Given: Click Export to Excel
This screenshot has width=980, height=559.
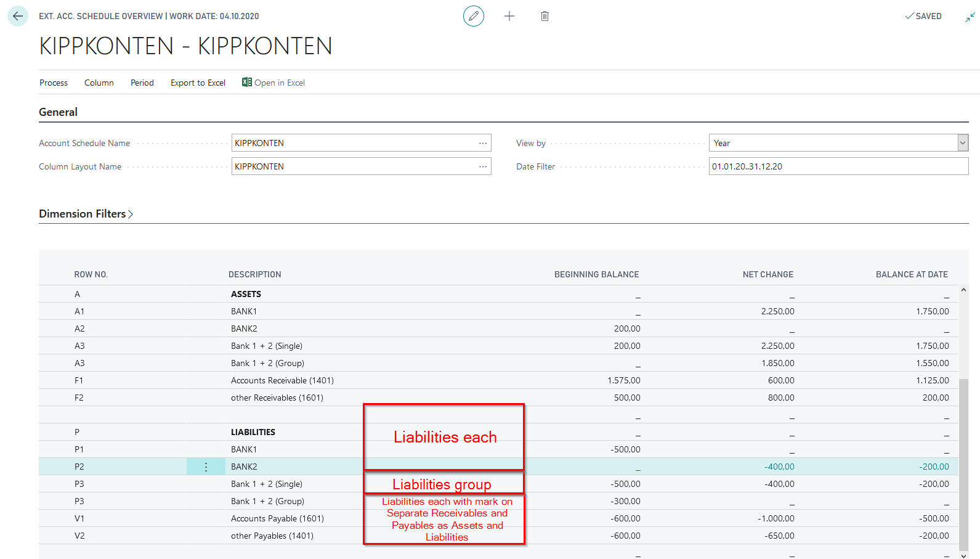Looking at the screenshot, I should pyautogui.click(x=198, y=83).
